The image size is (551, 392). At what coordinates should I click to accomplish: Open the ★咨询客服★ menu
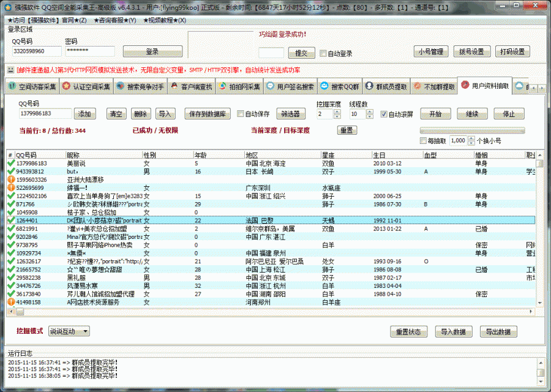(115, 20)
